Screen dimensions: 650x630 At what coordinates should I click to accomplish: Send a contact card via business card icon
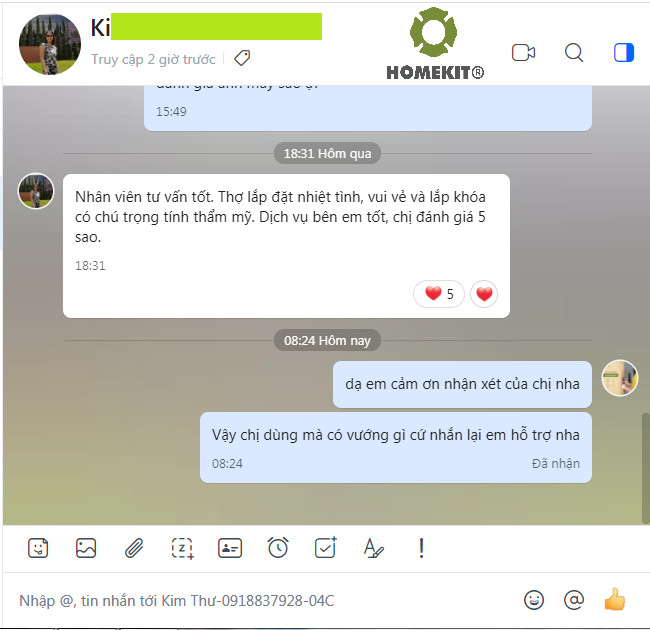click(230, 548)
